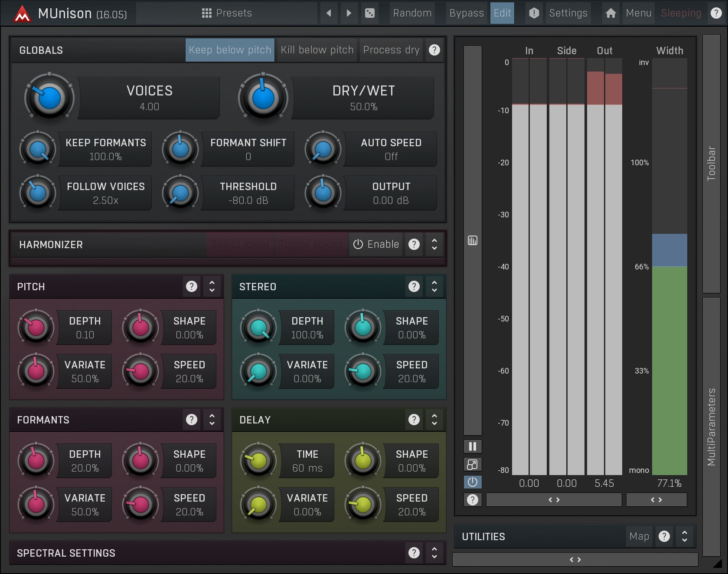The width and height of the screenshot is (728, 574).
Task: Click the Voices knob
Action: (x=49, y=98)
